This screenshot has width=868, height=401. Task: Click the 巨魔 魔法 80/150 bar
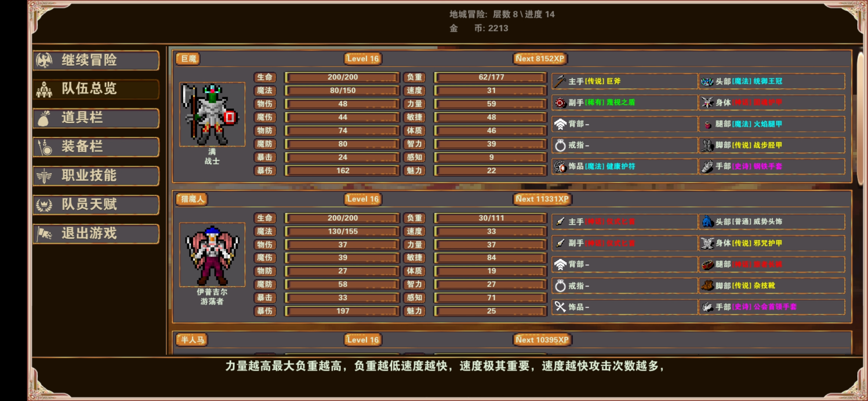tap(342, 91)
